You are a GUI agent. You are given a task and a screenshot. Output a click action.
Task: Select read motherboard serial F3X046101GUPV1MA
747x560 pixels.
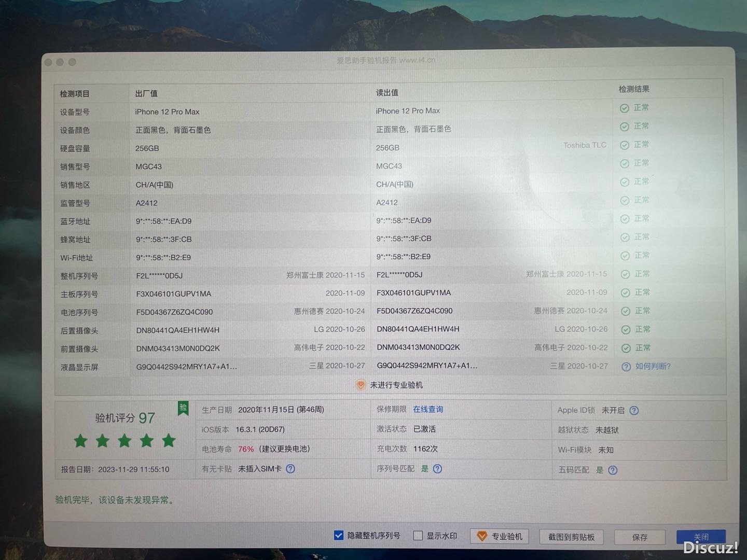click(x=414, y=293)
